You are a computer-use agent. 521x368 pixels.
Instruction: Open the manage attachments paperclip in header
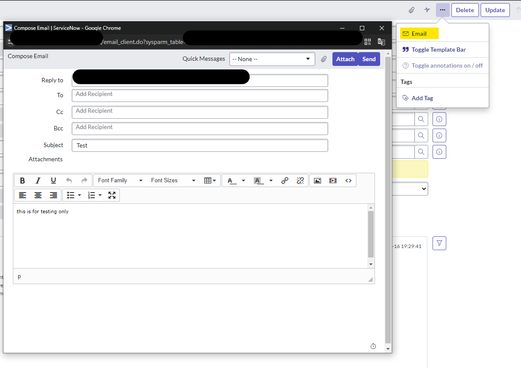(x=412, y=10)
